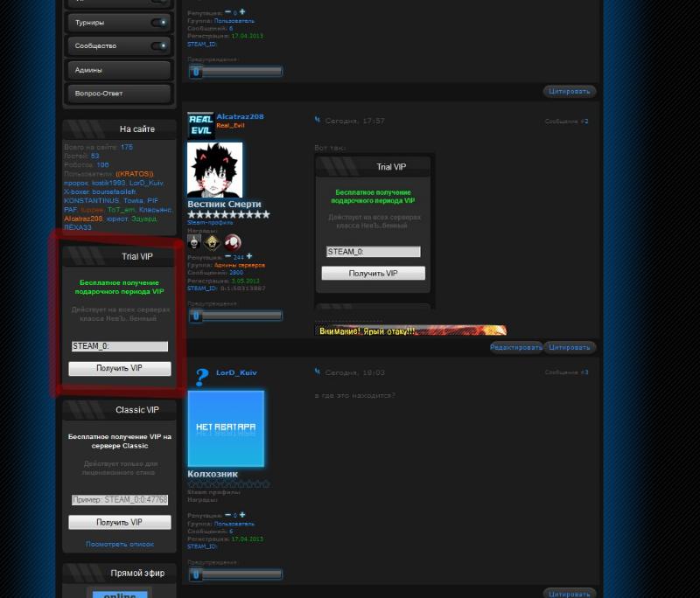Click the skull award icon under Alcatraz208

click(x=194, y=242)
